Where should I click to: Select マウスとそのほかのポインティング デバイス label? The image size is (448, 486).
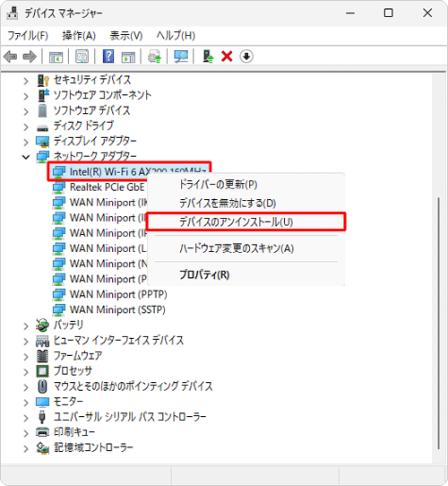[x=134, y=386]
